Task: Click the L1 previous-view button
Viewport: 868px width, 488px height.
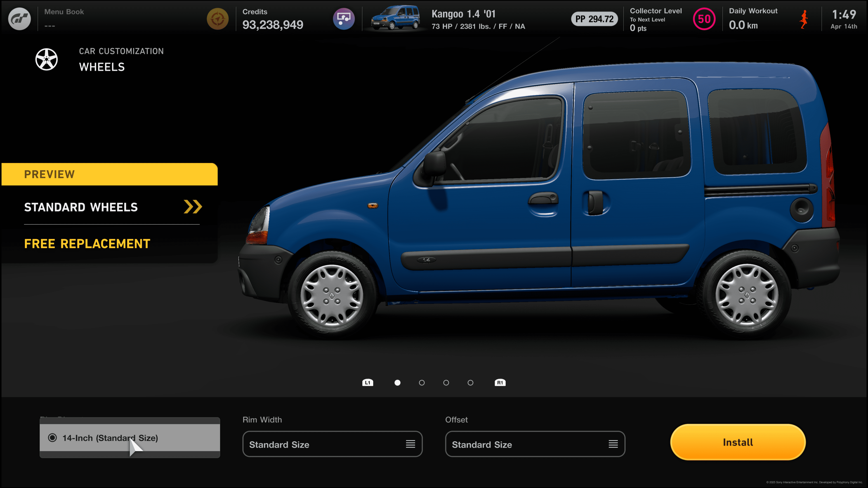Action: point(368,382)
